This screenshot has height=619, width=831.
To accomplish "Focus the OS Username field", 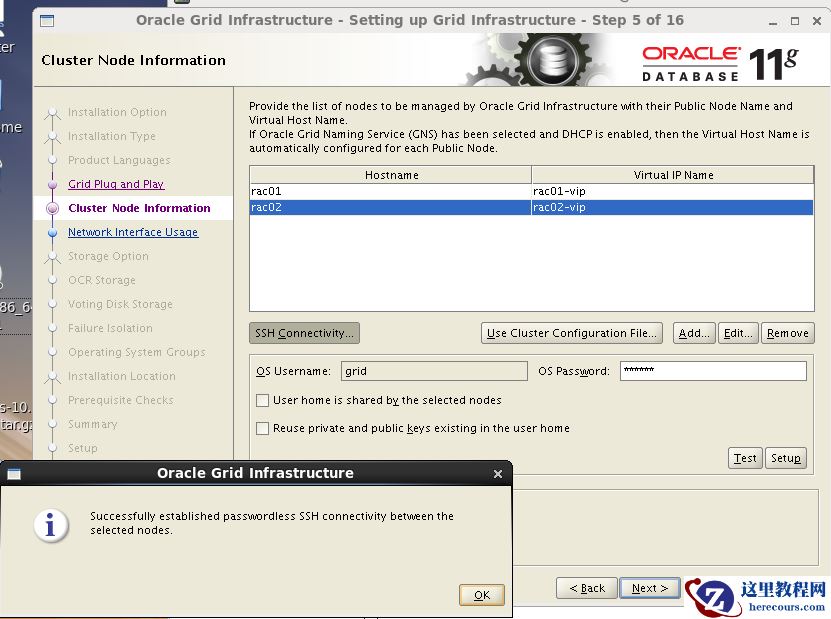I will click(x=434, y=371).
